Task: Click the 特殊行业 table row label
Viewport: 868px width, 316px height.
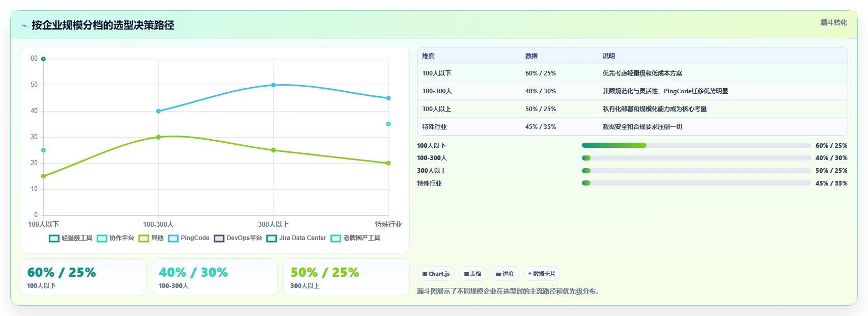Action: (434, 127)
